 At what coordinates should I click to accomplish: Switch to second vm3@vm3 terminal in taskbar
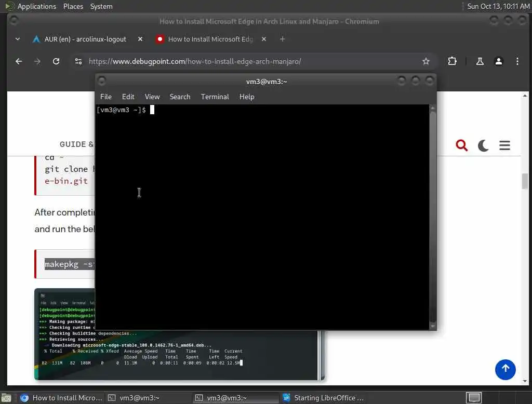click(235, 398)
